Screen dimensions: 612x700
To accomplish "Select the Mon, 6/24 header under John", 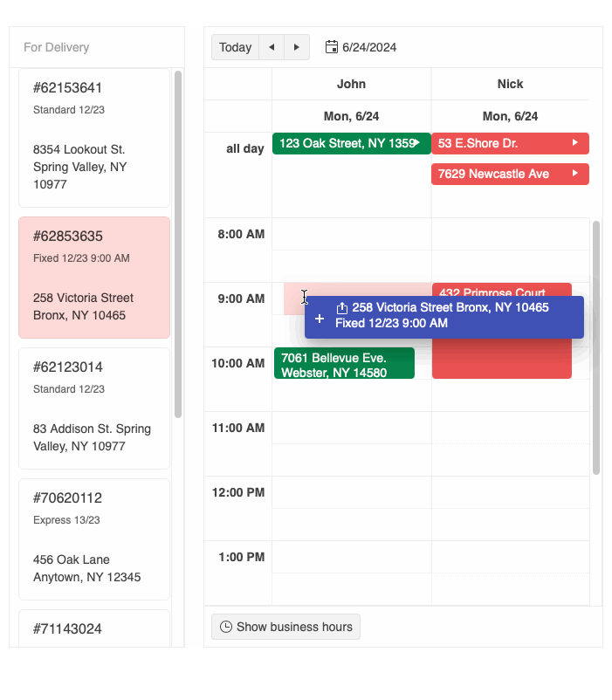I will coord(351,115).
